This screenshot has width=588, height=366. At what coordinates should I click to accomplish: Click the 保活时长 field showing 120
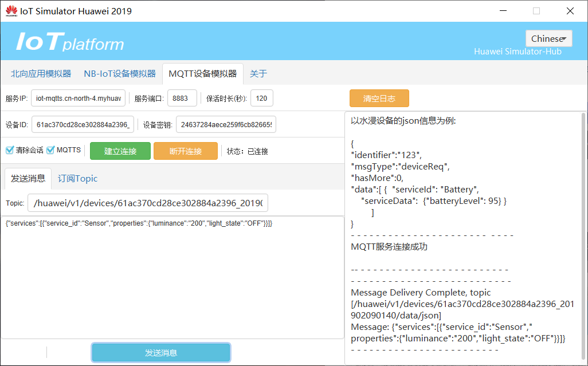pyautogui.click(x=262, y=98)
